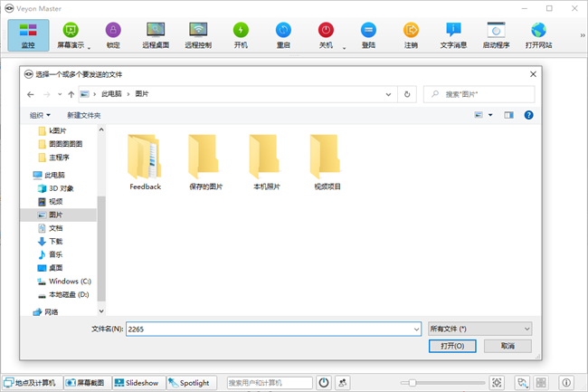Toggle the 地点及计算机 panel
The height and width of the screenshot is (392, 588).
coord(31,383)
